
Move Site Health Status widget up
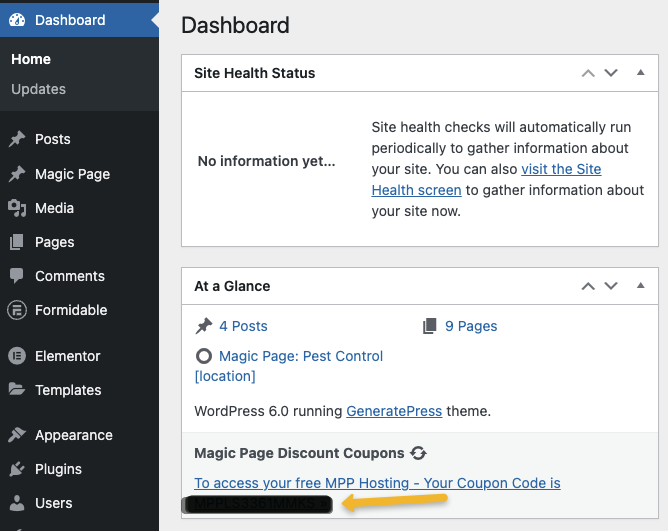click(588, 73)
